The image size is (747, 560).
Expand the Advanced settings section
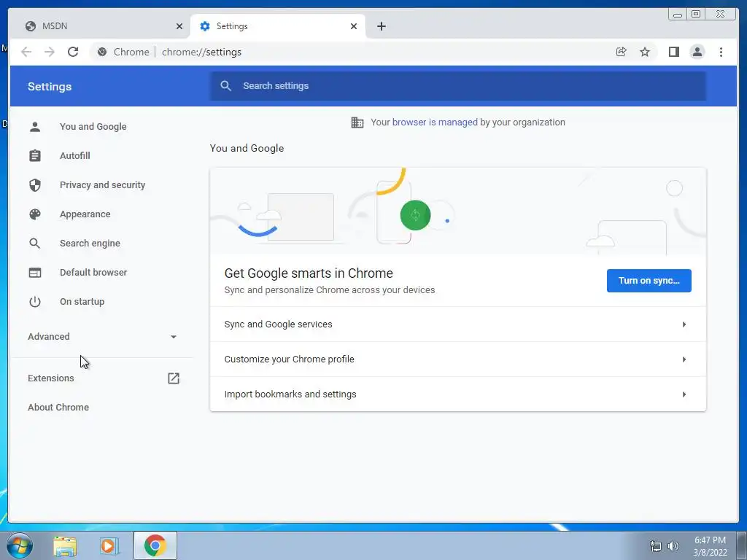click(101, 337)
